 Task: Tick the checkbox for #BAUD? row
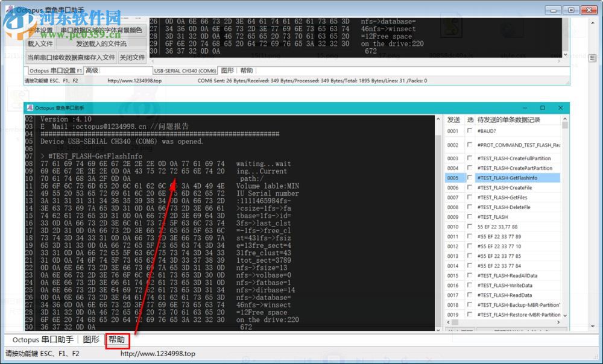[x=470, y=131]
